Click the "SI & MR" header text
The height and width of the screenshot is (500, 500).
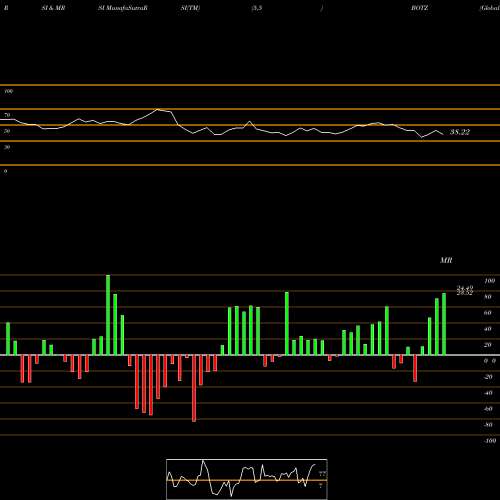[53, 8]
